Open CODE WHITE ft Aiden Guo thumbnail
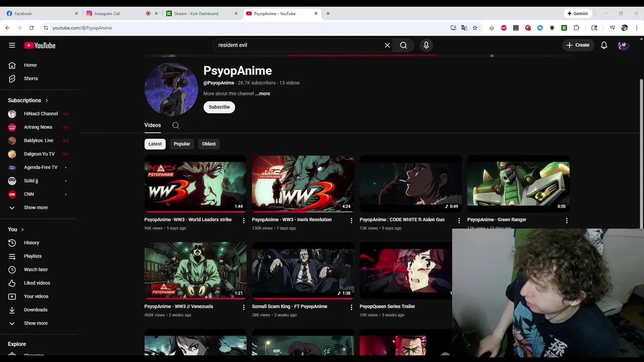This screenshot has width=644, height=362. coord(411,184)
